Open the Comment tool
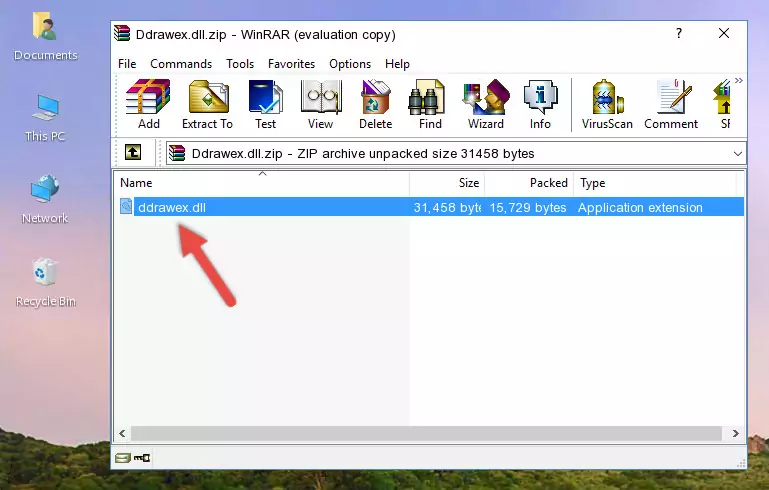Image resolution: width=769 pixels, height=490 pixels. tap(671, 104)
